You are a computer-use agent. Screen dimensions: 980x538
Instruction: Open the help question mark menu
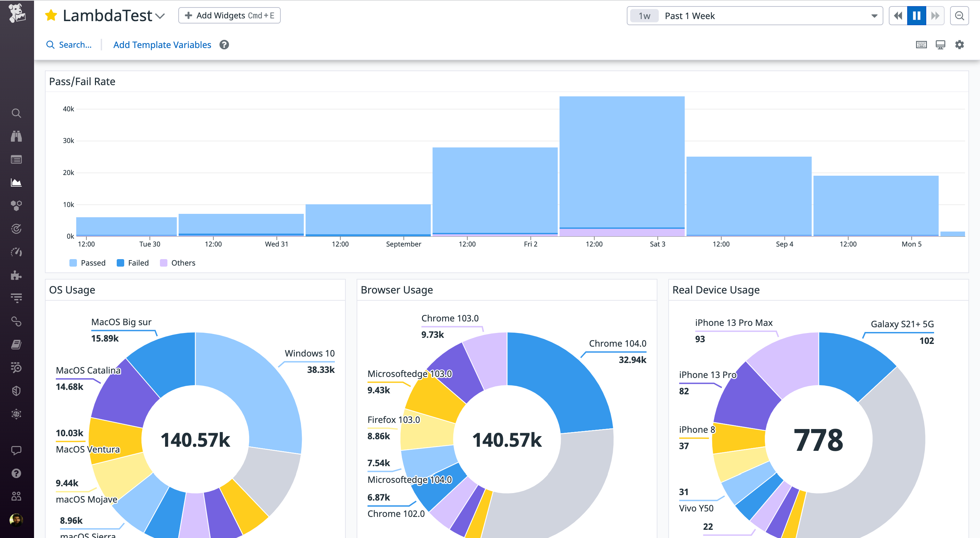click(16, 473)
